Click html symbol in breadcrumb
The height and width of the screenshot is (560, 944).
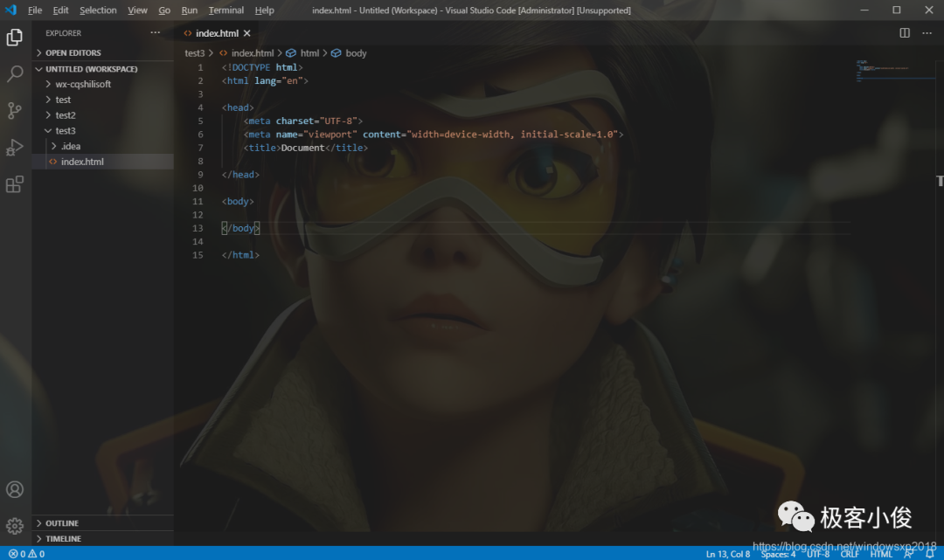pos(302,53)
